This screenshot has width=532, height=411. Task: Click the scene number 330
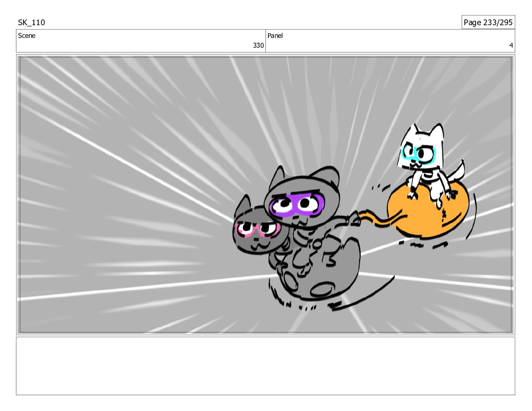[258, 45]
